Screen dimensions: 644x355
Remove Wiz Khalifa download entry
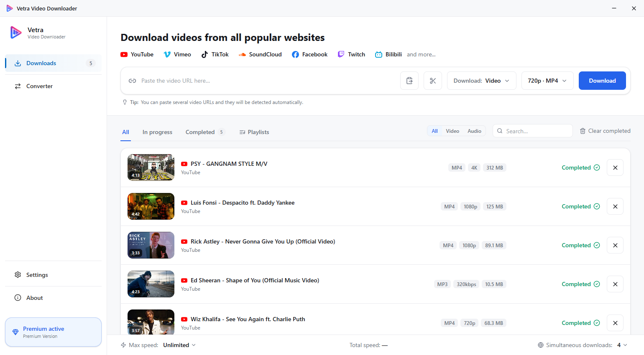(615, 323)
